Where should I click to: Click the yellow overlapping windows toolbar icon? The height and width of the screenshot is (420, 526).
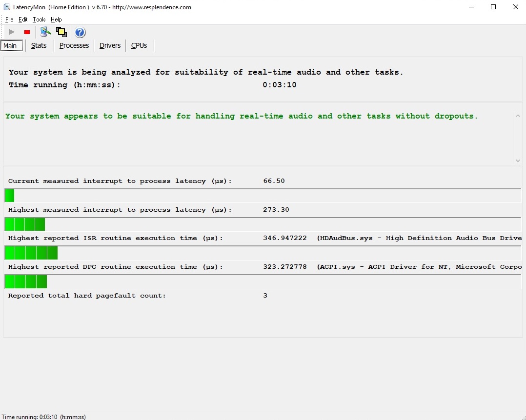[61, 32]
